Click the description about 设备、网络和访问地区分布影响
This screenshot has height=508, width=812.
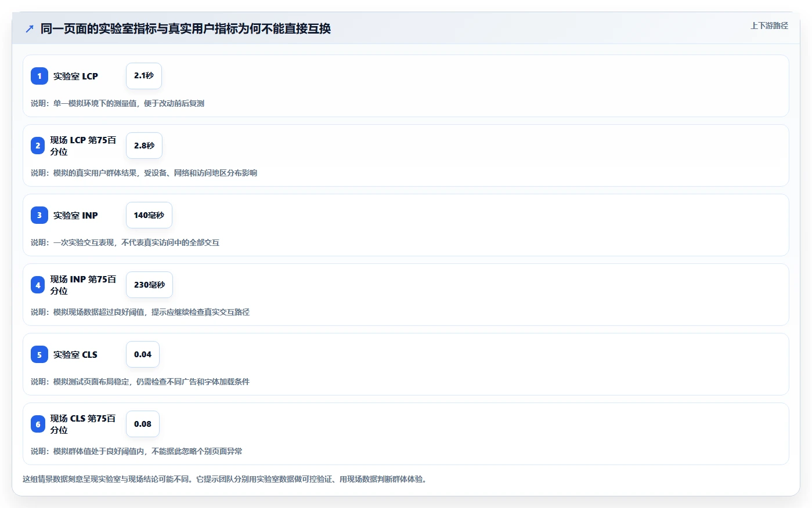tap(144, 173)
